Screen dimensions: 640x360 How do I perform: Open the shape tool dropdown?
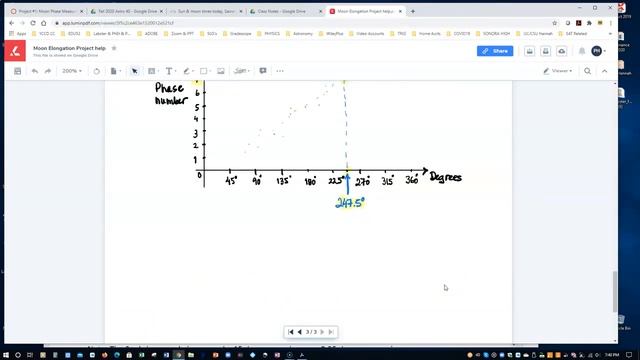pyautogui.click(x=205, y=71)
